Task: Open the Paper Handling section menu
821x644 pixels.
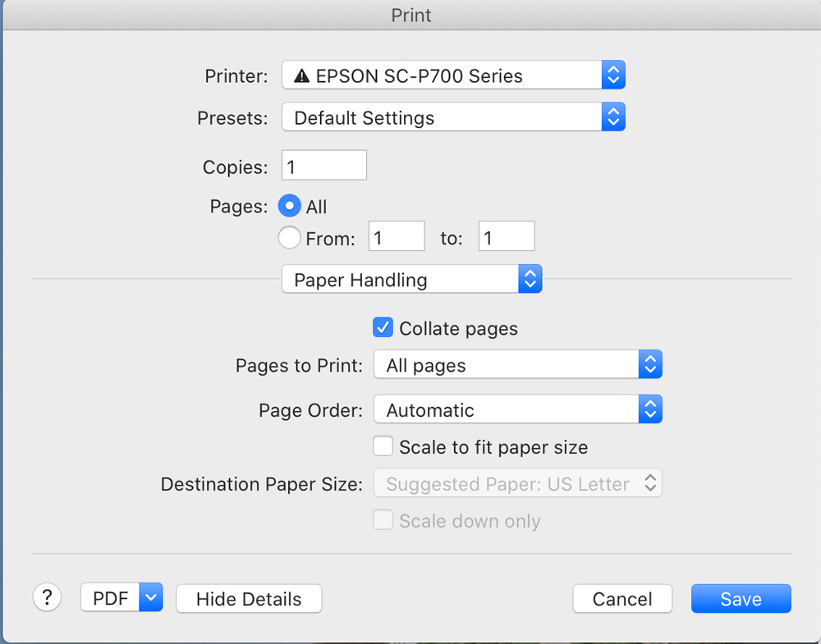Action: click(401, 280)
